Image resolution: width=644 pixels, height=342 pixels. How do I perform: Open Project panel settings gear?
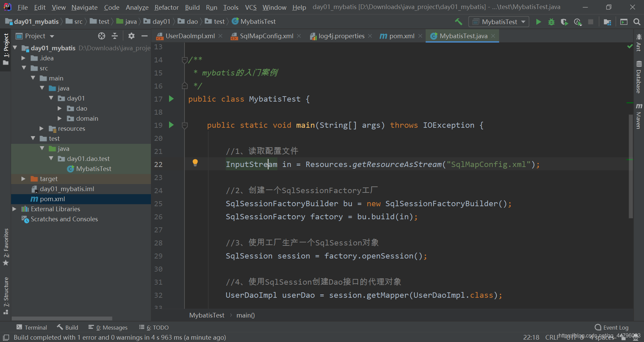click(131, 36)
